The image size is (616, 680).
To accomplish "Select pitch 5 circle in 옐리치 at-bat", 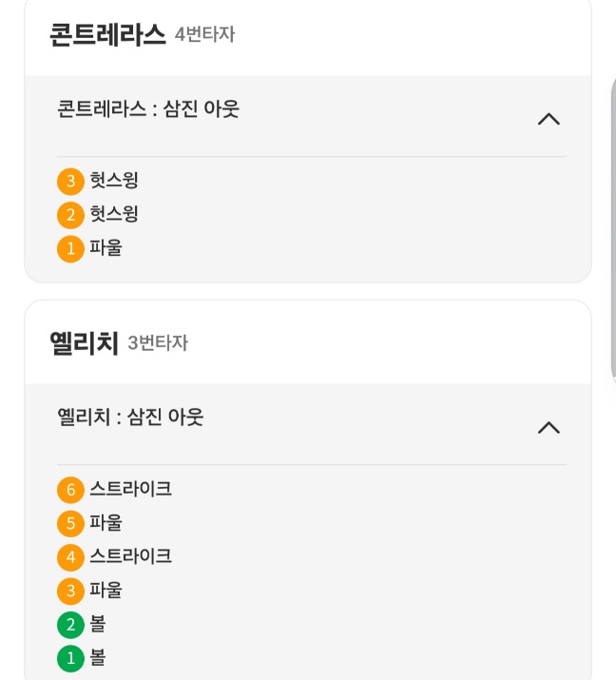I will pos(70,523).
